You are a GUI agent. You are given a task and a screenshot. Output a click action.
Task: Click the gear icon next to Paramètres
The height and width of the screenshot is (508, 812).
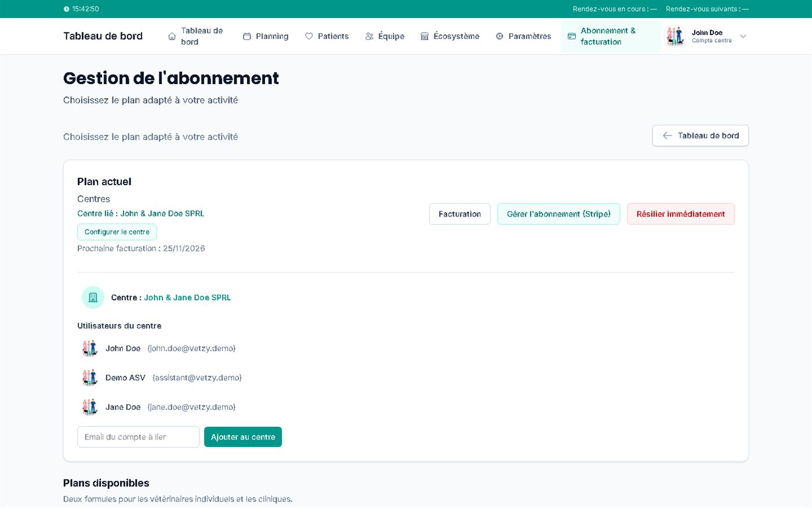[x=500, y=36]
